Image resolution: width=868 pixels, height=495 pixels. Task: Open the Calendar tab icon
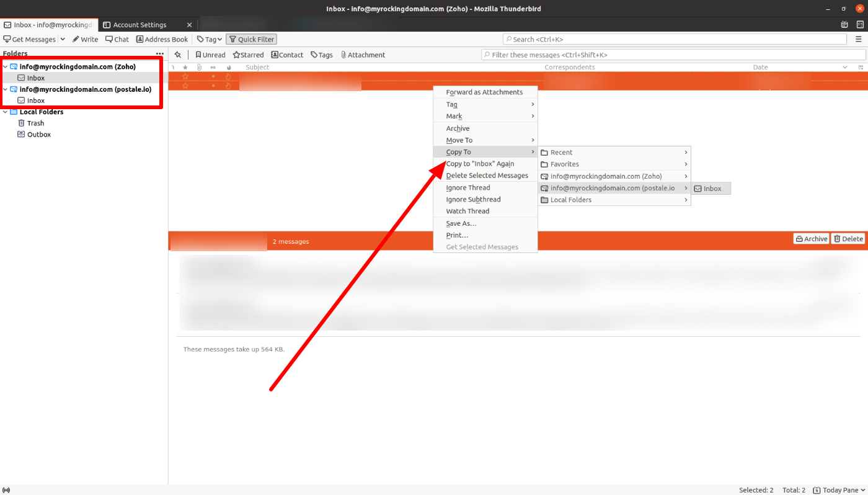844,25
